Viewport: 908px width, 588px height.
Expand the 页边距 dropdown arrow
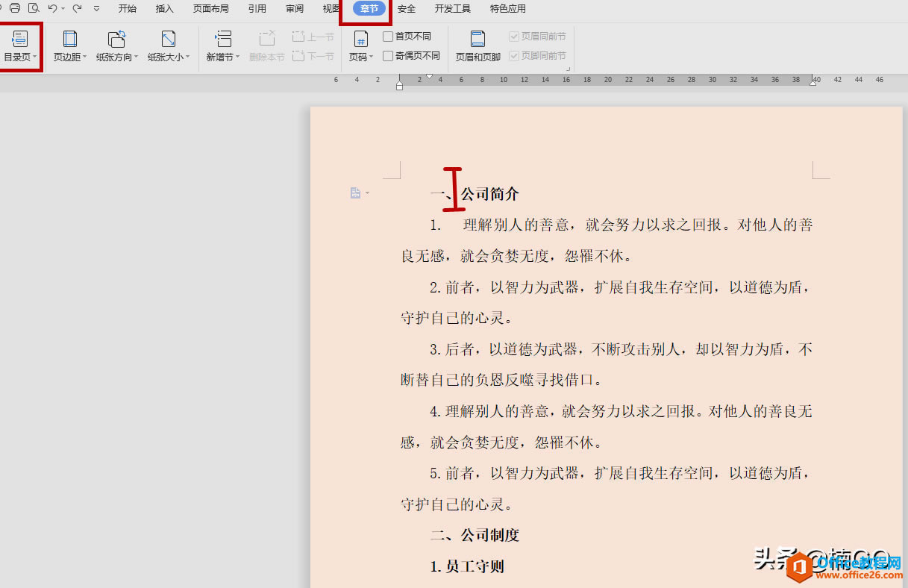85,57
